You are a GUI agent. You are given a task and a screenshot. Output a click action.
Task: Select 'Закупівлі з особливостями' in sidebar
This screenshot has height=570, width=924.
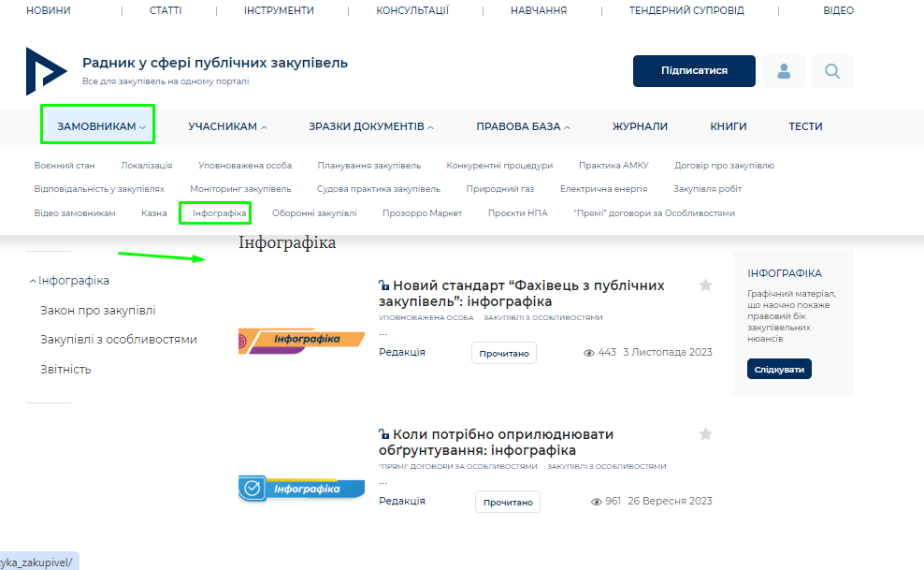coord(119,340)
